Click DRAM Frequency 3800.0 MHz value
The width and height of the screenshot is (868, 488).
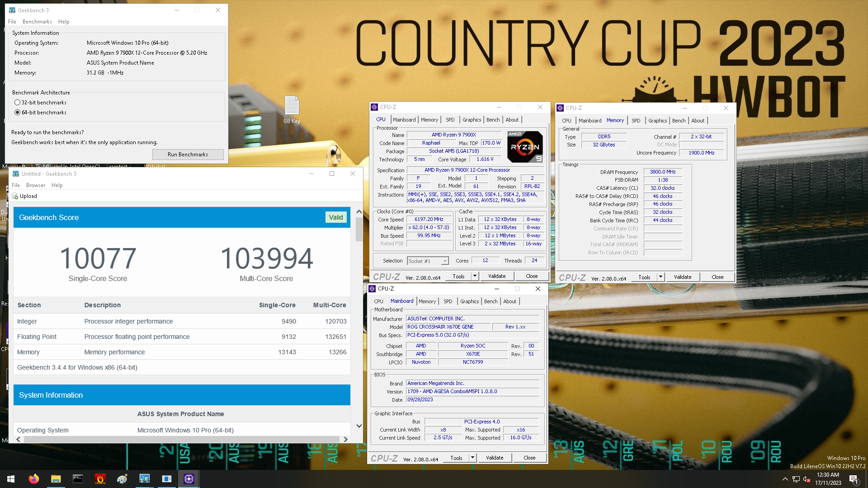662,172
